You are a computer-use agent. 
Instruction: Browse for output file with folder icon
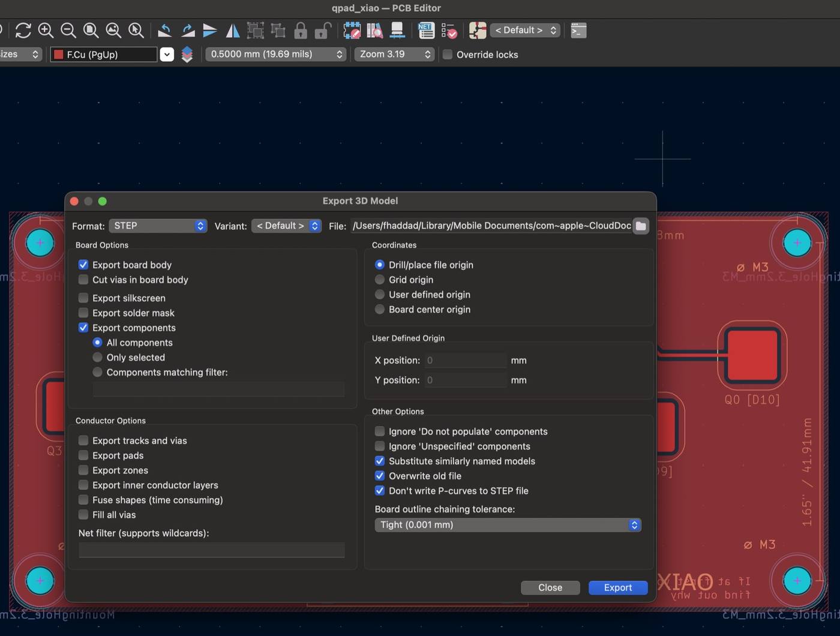641,226
